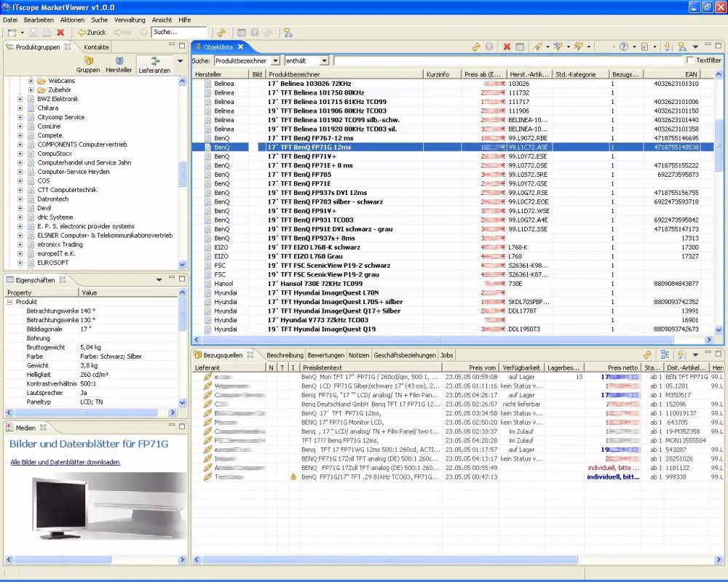Click the third pin tool in Objektliste toolbar
The height and width of the screenshot is (582, 728).
pyautogui.click(x=579, y=47)
